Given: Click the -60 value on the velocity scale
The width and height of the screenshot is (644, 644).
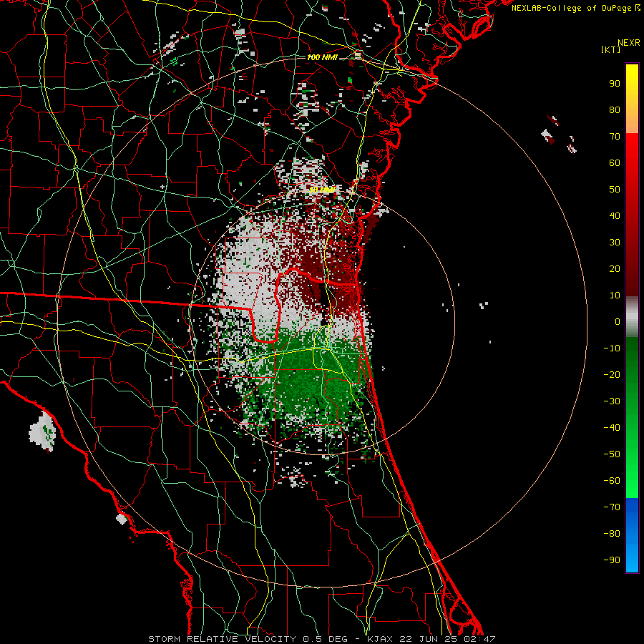Looking at the screenshot, I should 612,481.
